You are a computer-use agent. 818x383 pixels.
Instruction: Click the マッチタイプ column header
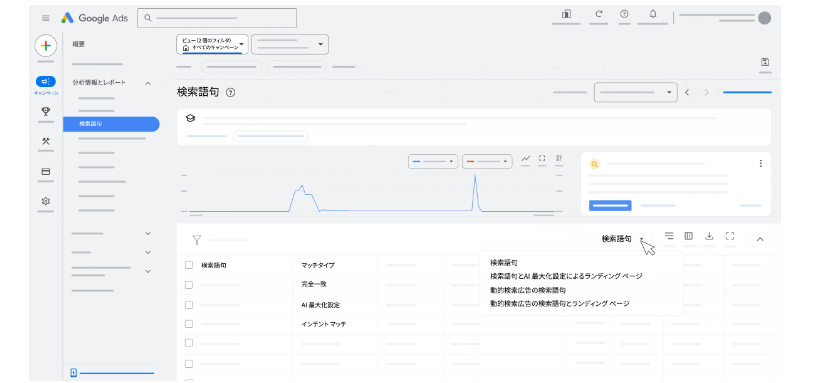318,266
